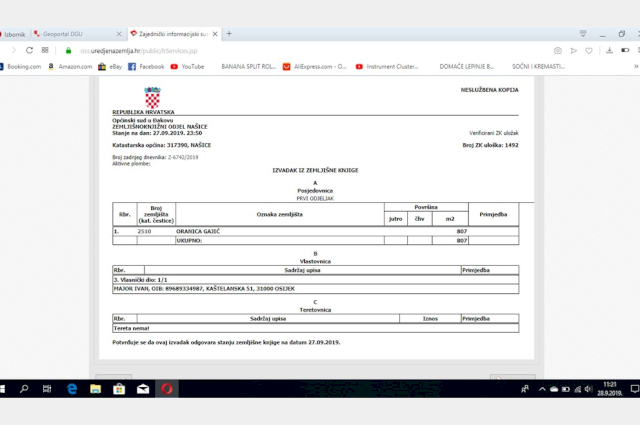Open a new tab with plus button
640x425 pixels.
[x=229, y=33]
